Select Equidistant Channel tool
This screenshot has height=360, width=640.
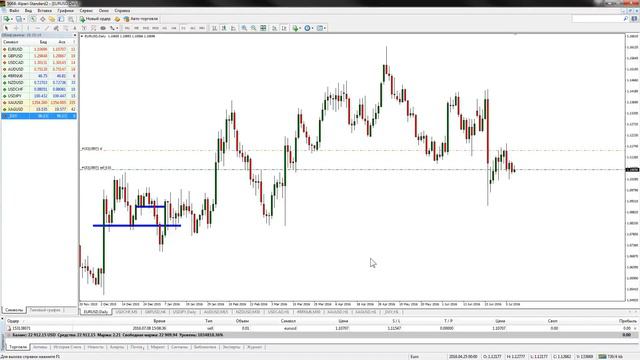pos(56,28)
